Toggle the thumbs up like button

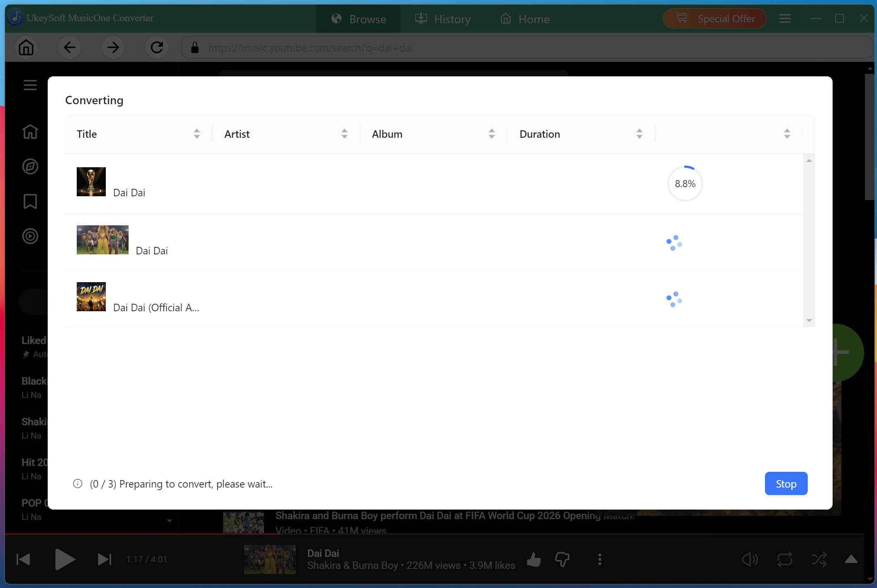(534, 559)
